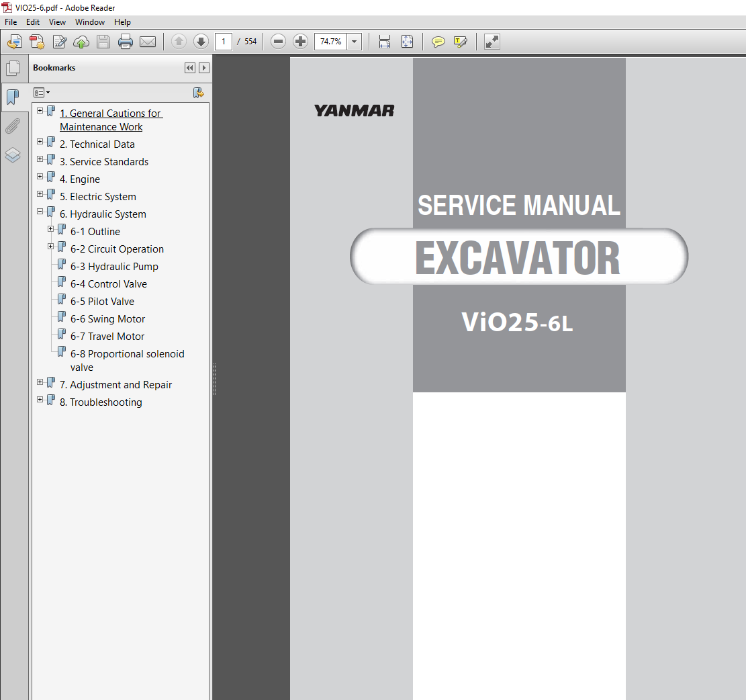Click the bookmarks panel expand arrow button
Screen dimensions: 746x700
(203, 68)
